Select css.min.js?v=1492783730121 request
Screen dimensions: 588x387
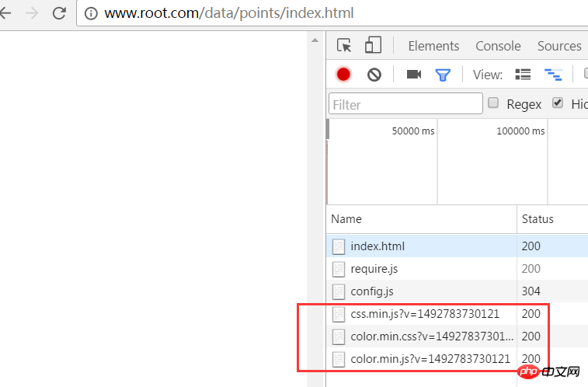click(458, 313)
